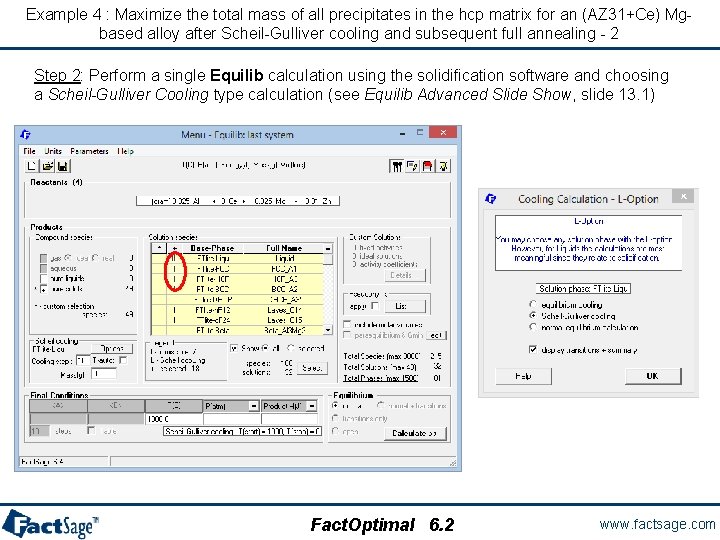Click the Calculate >> button
The height and width of the screenshot is (540, 720).
pos(414,433)
